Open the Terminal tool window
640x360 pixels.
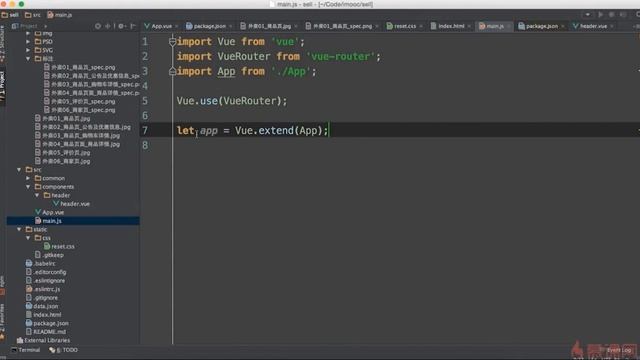(26, 350)
